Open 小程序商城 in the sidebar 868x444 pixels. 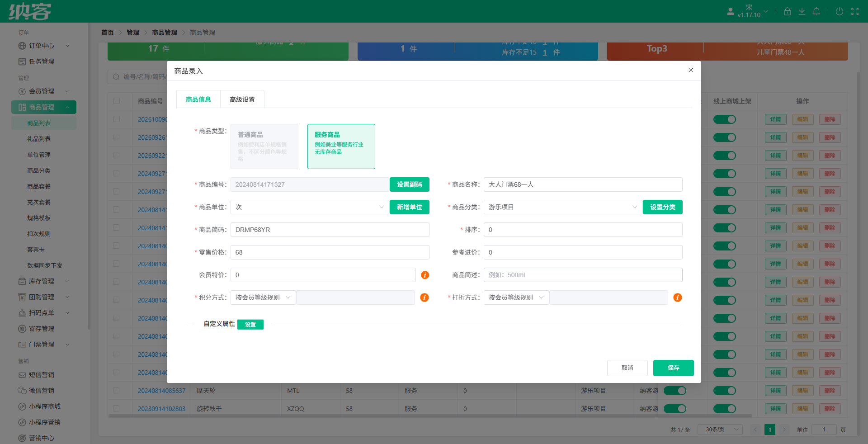pos(43,406)
